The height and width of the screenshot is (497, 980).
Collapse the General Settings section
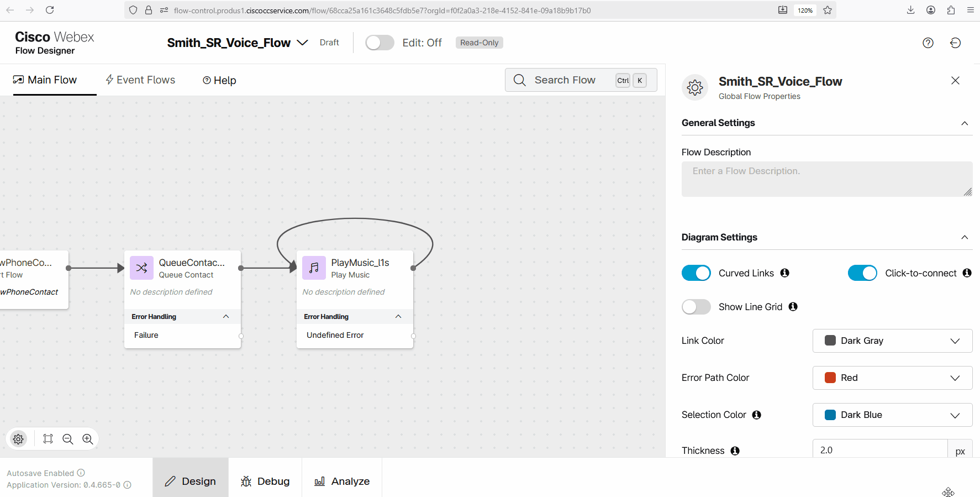964,123
